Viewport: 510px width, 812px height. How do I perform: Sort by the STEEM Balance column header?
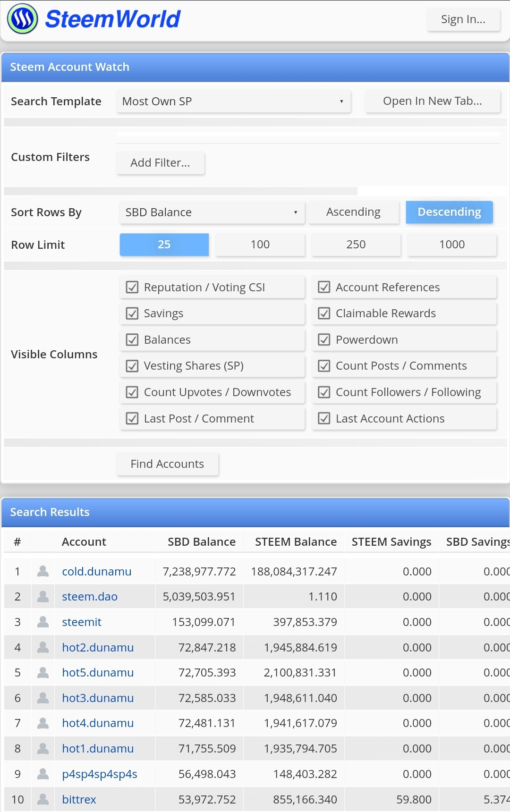pyautogui.click(x=296, y=542)
